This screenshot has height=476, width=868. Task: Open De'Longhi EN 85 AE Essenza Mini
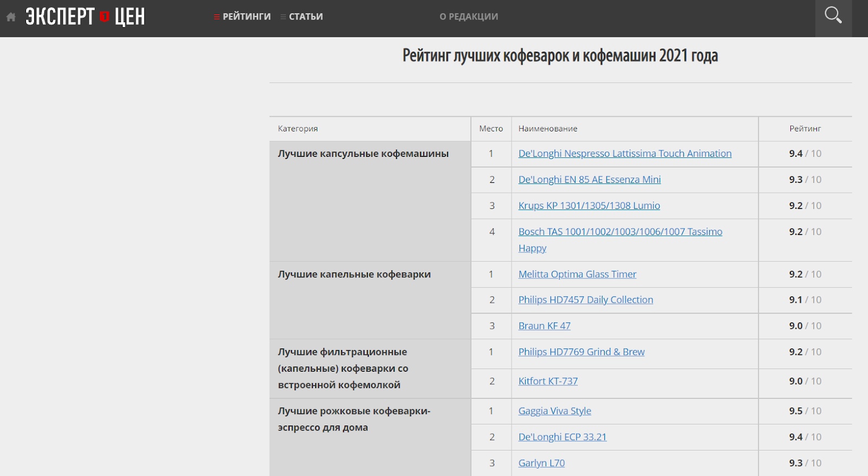(590, 180)
